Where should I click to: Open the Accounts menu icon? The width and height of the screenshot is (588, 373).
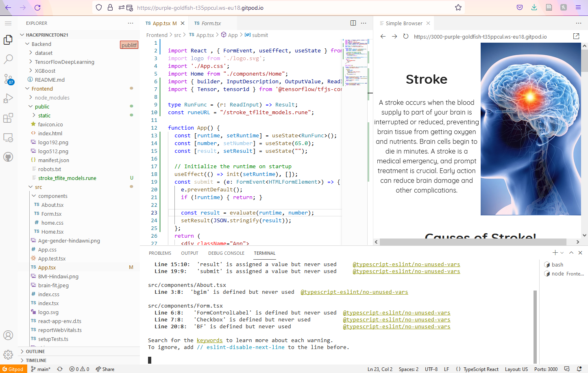click(8, 335)
